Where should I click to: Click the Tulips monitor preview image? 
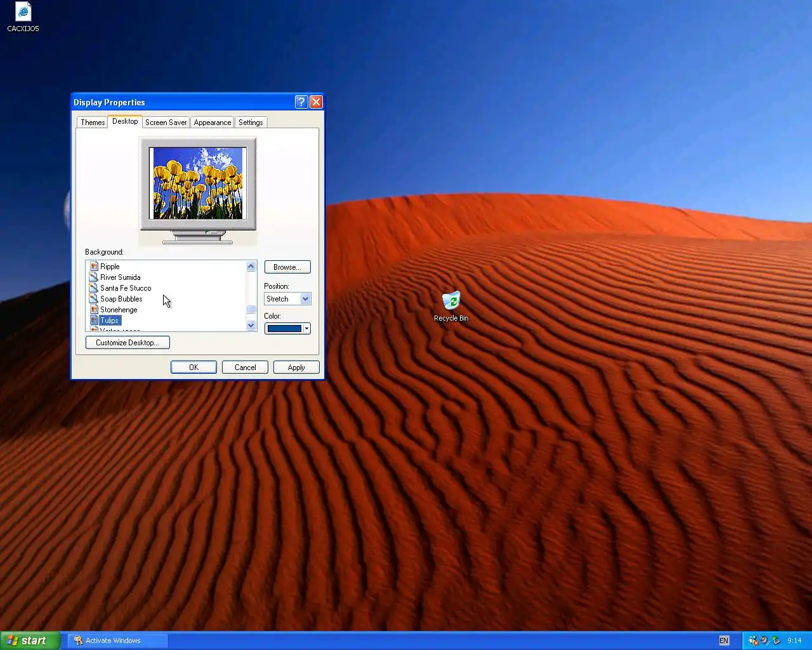[198, 183]
